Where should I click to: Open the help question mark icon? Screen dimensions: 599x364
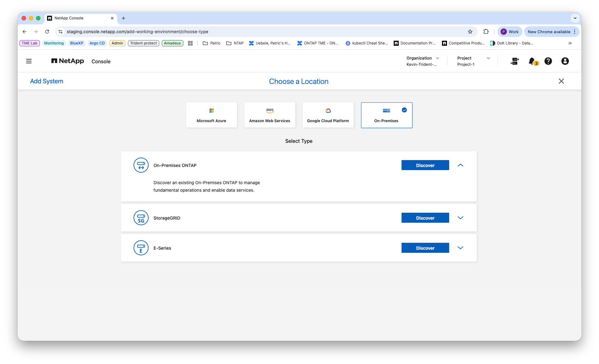[x=548, y=61]
